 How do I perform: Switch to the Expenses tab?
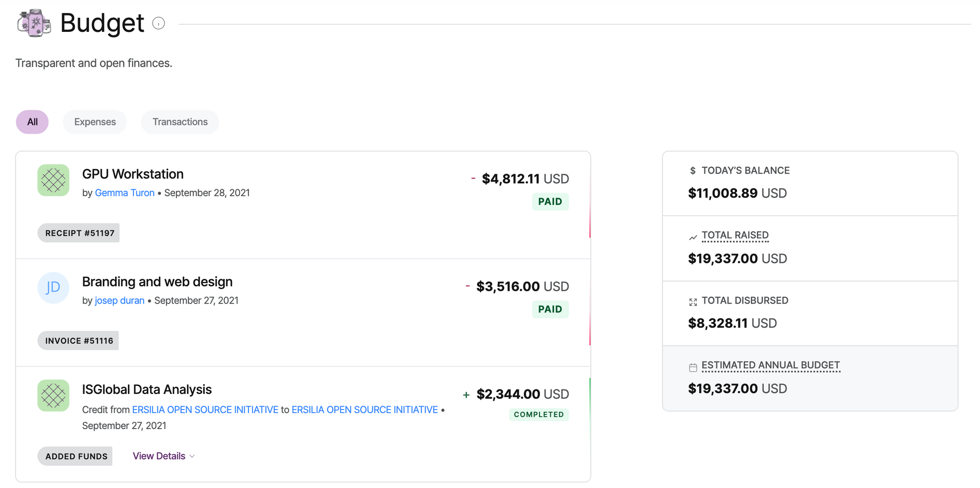tap(95, 122)
